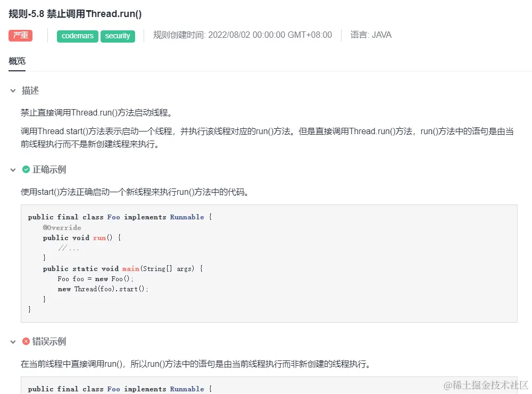Viewport: 532px width, 394px height.
Task: Click the paragraph starting 调用Thread.start()方法表示
Action: [267, 137]
